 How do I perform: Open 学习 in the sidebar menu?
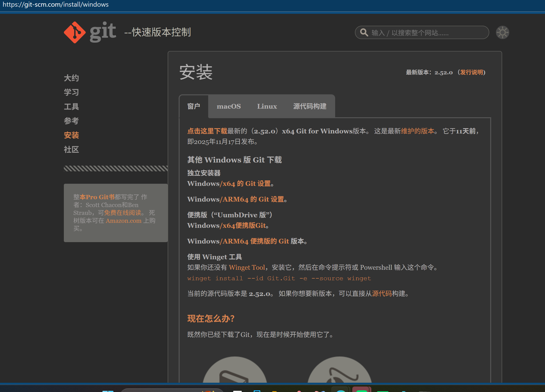click(x=71, y=92)
